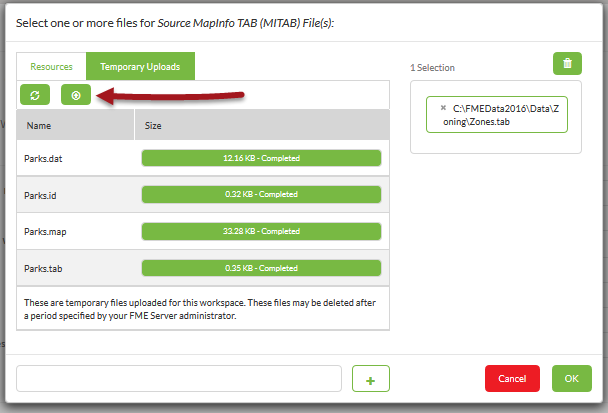608x413 pixels.
Task: Click the Size column header
Action: coord(153,126)
